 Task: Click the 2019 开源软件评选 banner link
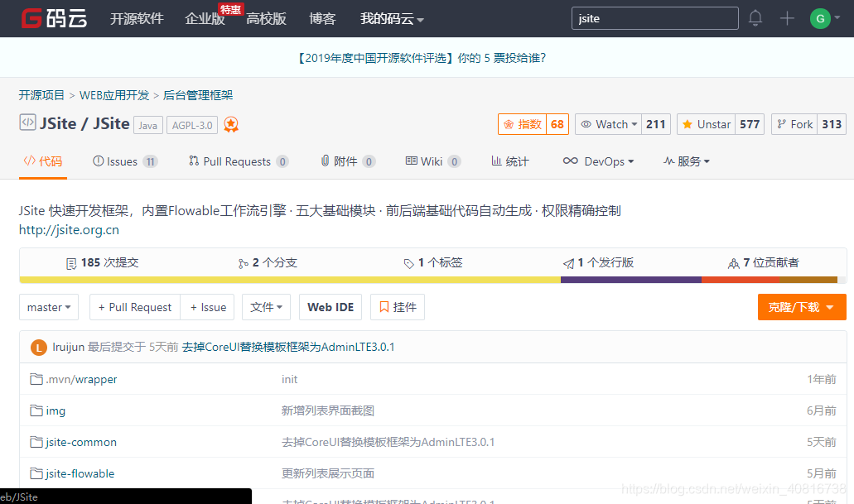tap(420, 58)
